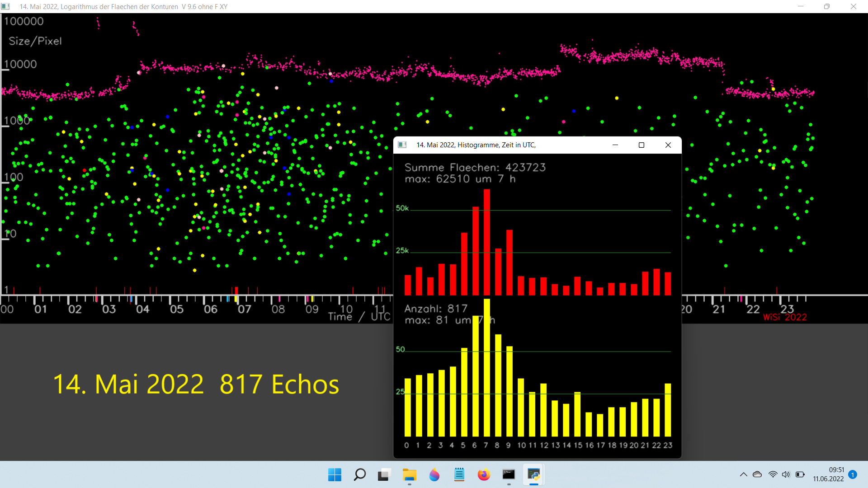The height and width of the screenshot is (488, 868).
Task: Open the Notepad taskbar icon
Action: 459,474
